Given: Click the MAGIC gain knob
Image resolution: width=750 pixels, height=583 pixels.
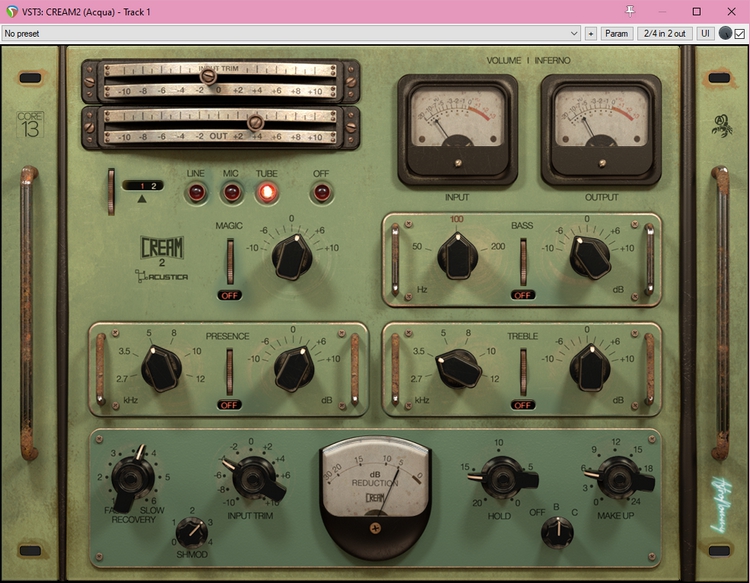Looking at the screenshot, I should click(x=292, y=257).
